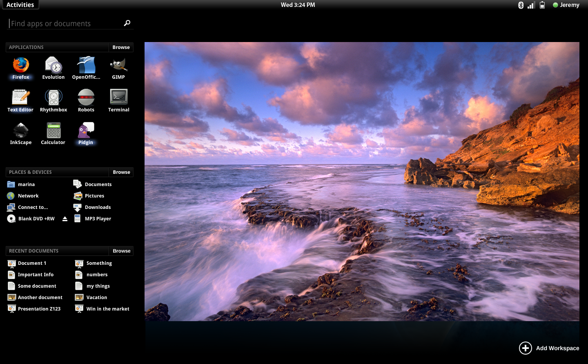Open the Vacation recent document
Screen dimensions: 588x364
click(96, 297)
